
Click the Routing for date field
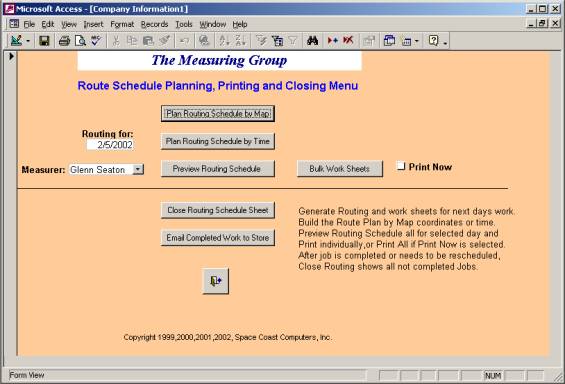110,145
